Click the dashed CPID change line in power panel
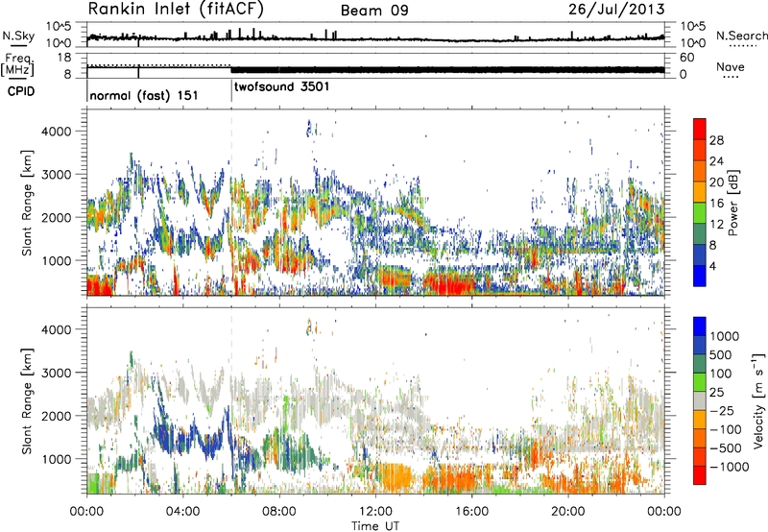 tap(231, 203)
